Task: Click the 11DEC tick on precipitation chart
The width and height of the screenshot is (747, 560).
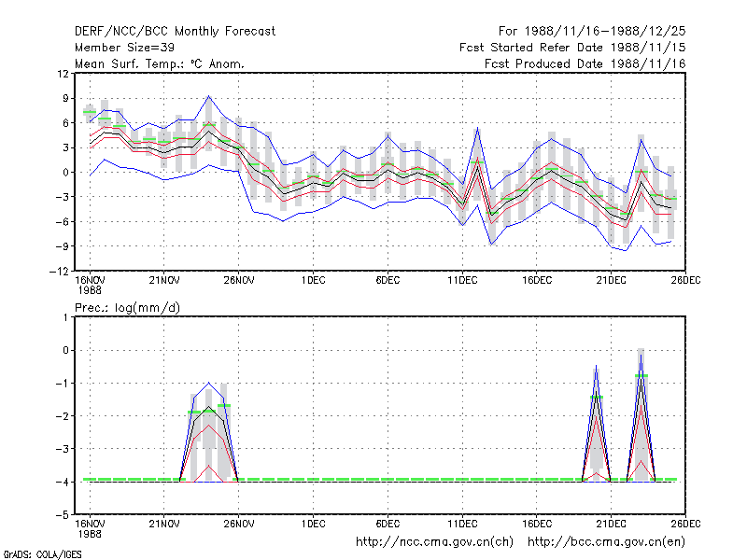Action: [462, 525]
